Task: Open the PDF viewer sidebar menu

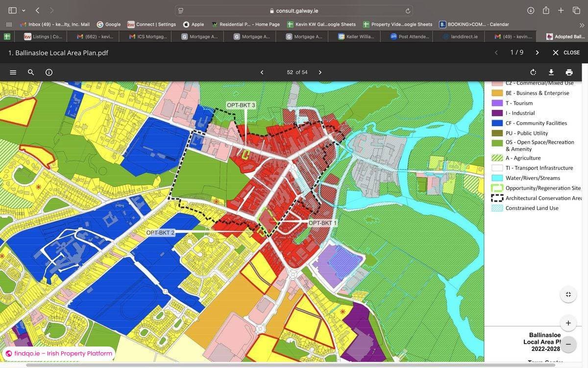Action: (x=13, y=72)
